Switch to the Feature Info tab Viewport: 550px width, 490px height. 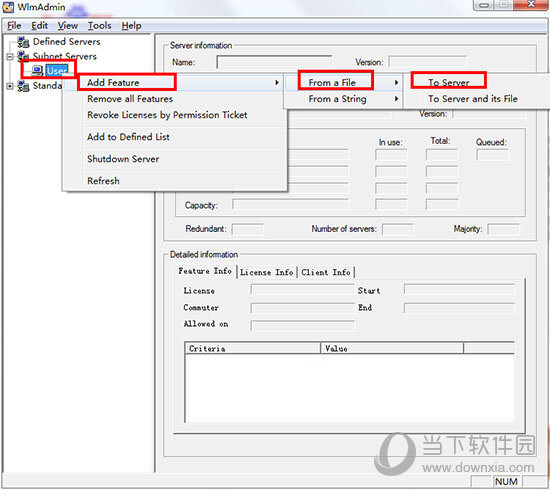coord(205,271)
